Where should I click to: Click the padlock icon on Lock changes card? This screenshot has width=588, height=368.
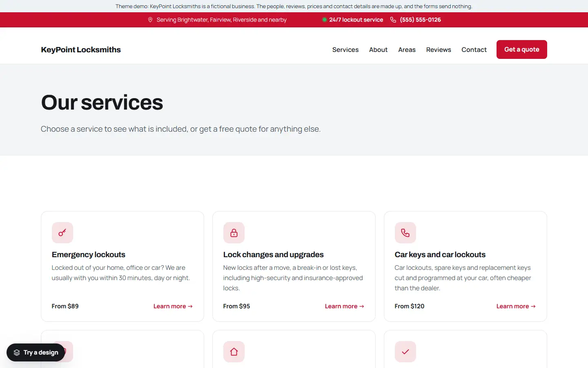pyautogui.click(x=234, y=233)
